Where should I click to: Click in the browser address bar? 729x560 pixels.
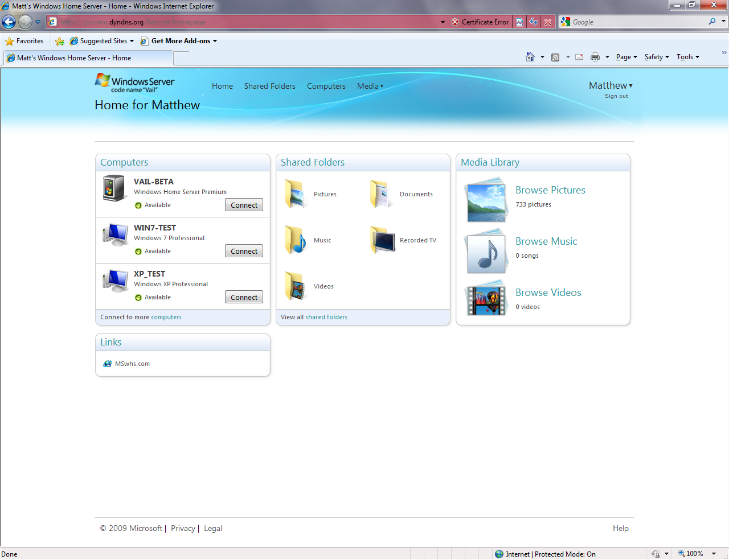pyautogui.click(x=245, y=22)
